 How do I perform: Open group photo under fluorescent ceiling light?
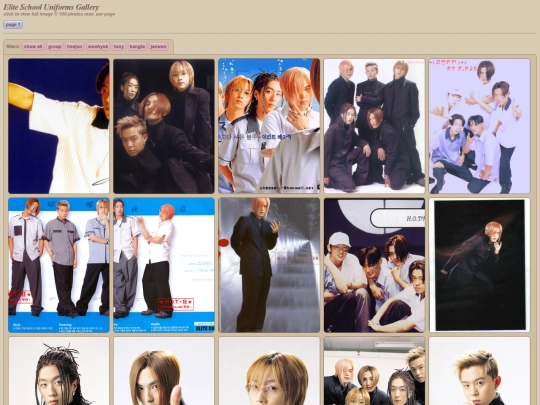coord(374,371)
